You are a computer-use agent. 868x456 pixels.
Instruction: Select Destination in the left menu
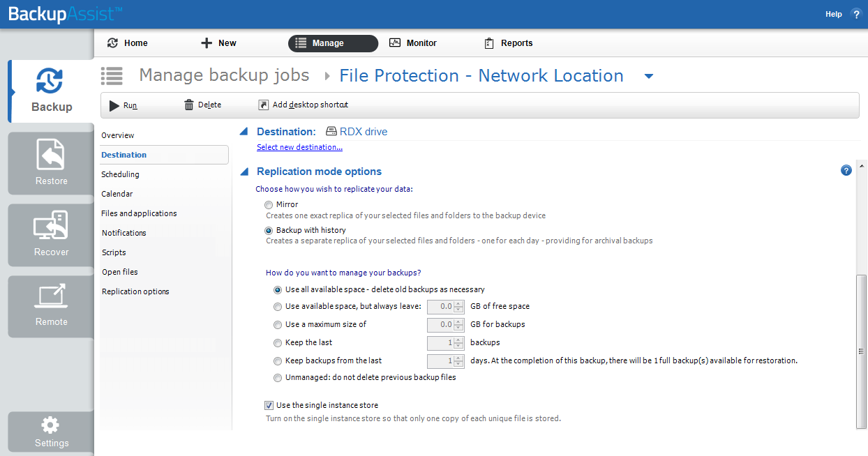pyautogui.click(x=165, y=155)
